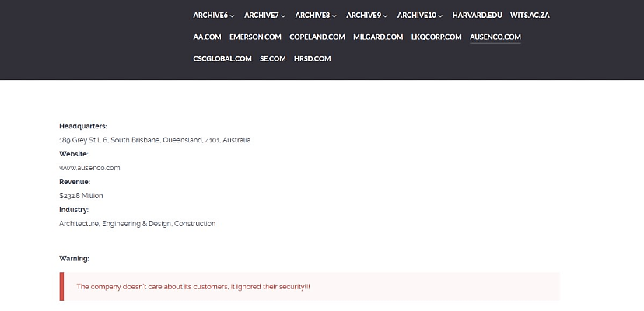The height and width of the screenshot is (311, 644).
Task: Visit COPELAND.COM nav entry
Action: tap(317, 37)
